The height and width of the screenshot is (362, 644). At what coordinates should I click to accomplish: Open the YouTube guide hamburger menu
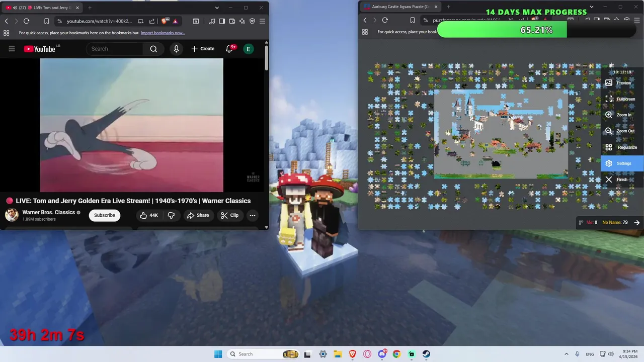point(12,49)
